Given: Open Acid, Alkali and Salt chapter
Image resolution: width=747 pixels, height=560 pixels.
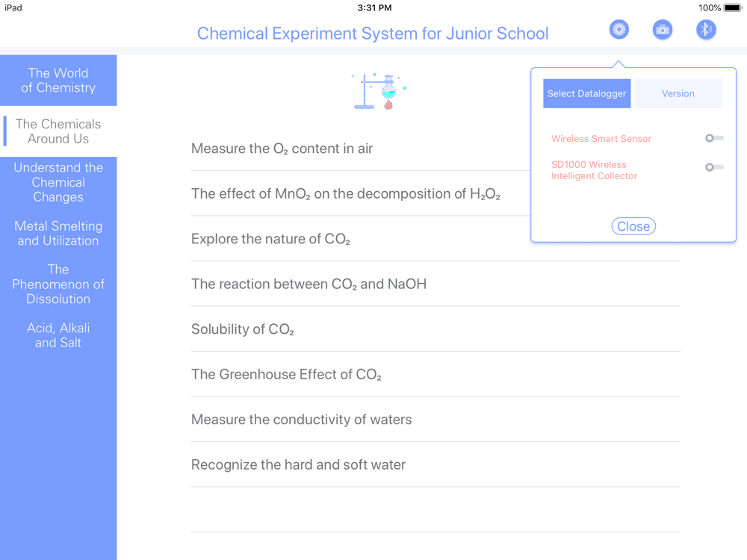Looking at the screenshot, I should coord(58,335).
